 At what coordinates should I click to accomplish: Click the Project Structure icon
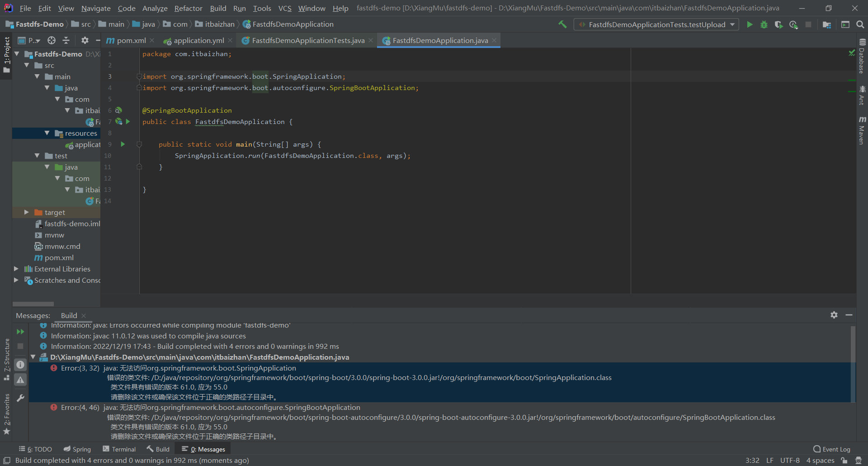pyautogui.click(x=827, y=24)
